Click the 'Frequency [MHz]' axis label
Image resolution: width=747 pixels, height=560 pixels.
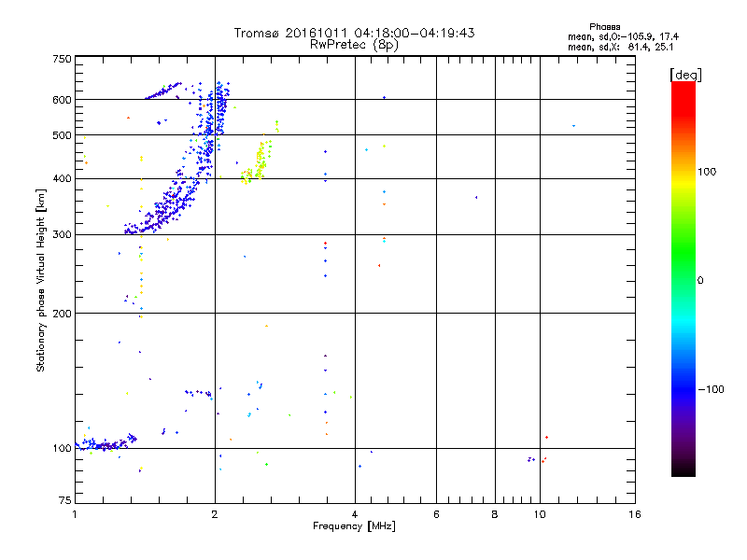pyautogui.click(x=354, y=526)
